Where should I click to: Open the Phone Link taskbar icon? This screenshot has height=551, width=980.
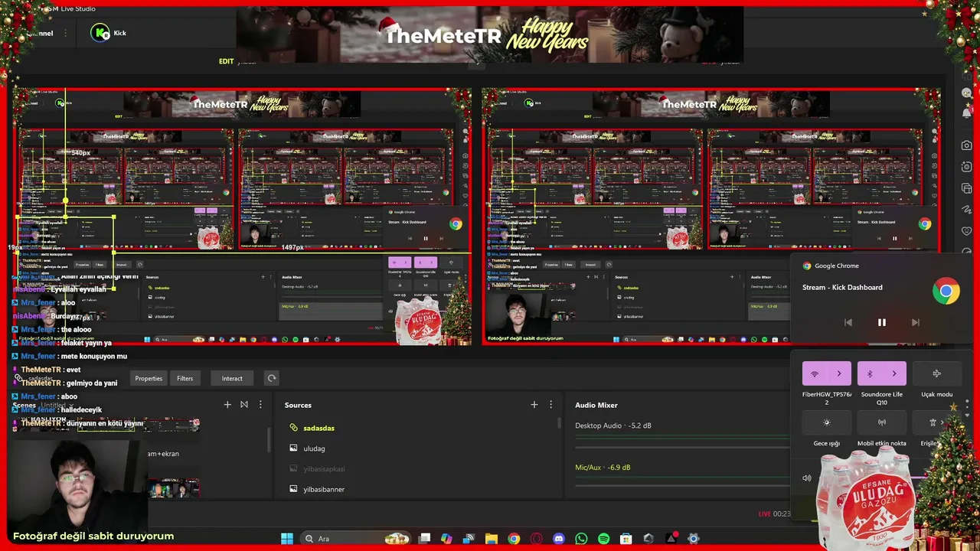pyautogui.click(x=469, y=539)
